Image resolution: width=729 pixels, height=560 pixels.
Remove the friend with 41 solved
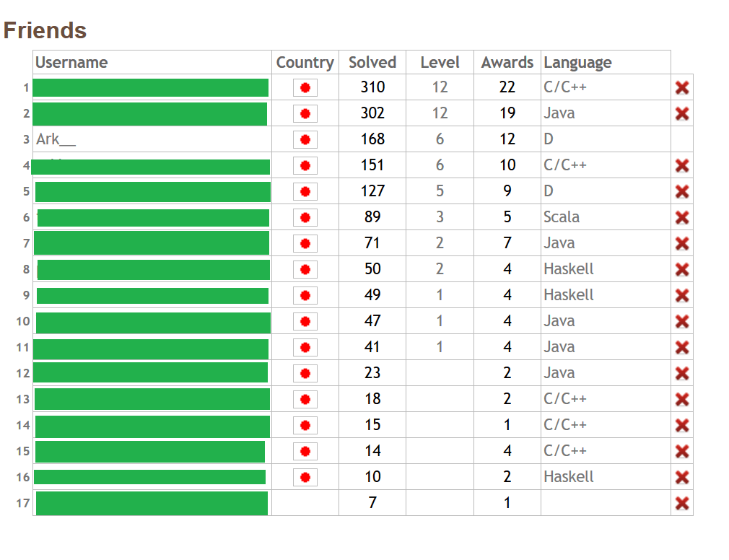pyautogui.click(x=681, y=348)
